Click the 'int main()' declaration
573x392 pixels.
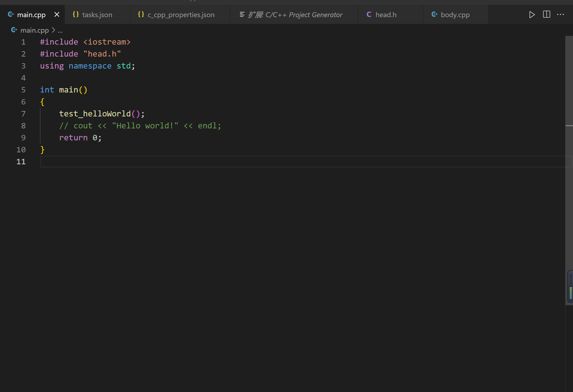[64, 90]
